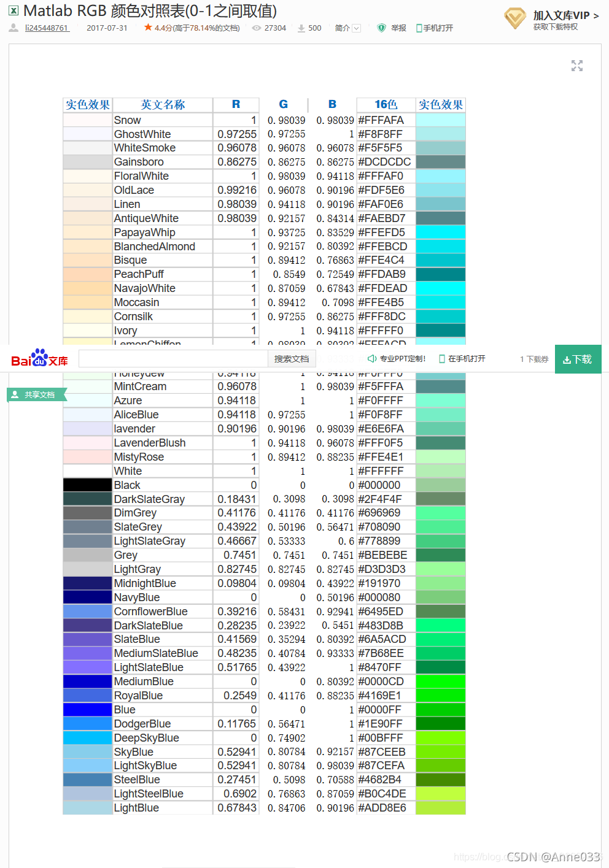Click the G column header
This screenshot has height=868, width=609.
click(x=283, y=105)
